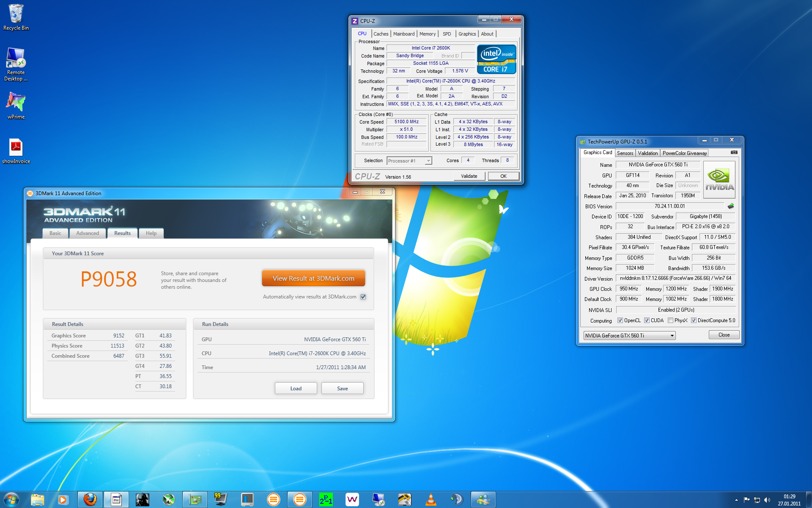Switch to Basic tab in 3DMark 11
The width and height of the screenshot is (812, 508).
55,233
